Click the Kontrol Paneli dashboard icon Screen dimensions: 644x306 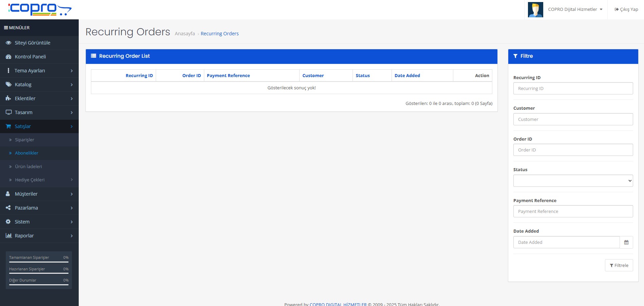click(8, 57)
